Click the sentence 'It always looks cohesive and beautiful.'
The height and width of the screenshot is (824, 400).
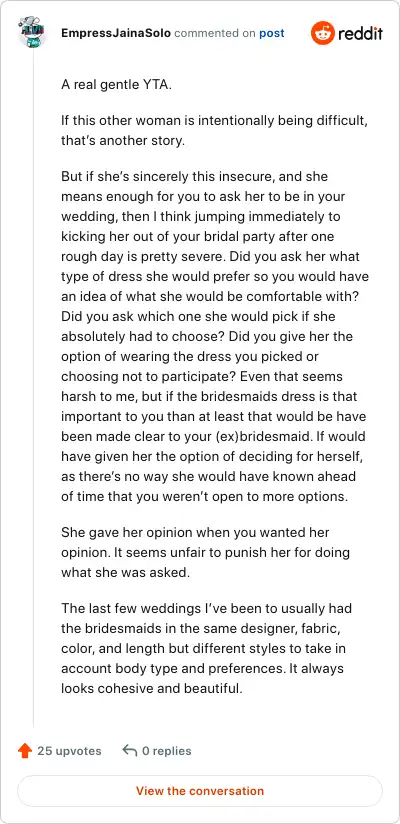202,678
